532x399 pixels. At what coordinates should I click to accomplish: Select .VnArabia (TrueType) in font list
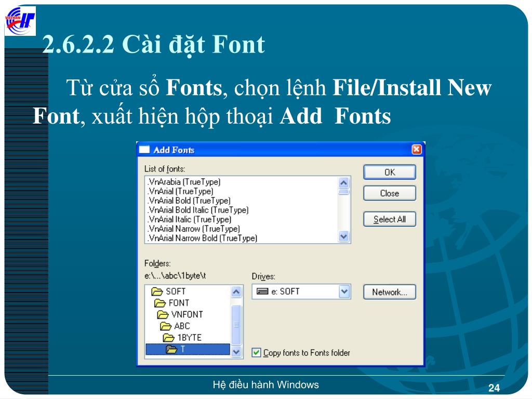click(184, 182)
